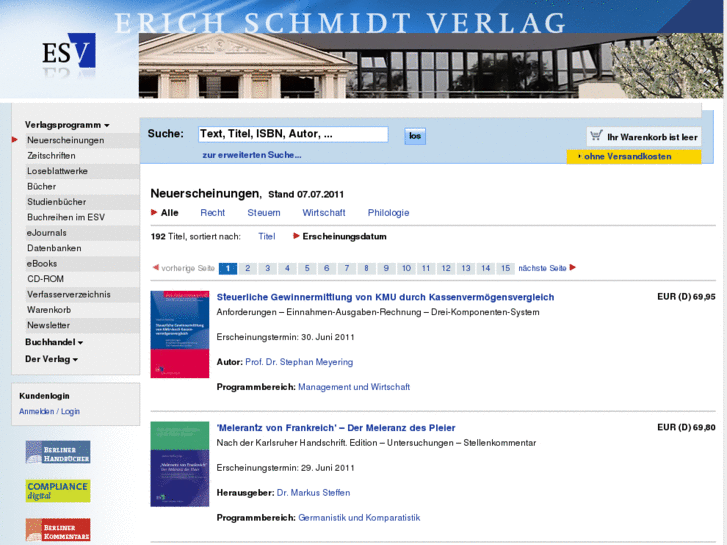
Task: Open Germanistik und Komparatistik program area
Action: coord(359,518)
